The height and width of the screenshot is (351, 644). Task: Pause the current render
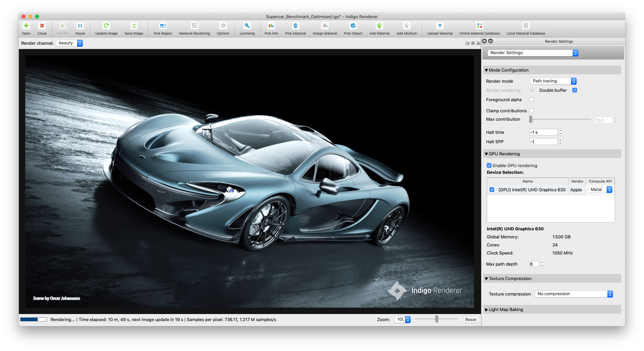[x=80, y=26]
